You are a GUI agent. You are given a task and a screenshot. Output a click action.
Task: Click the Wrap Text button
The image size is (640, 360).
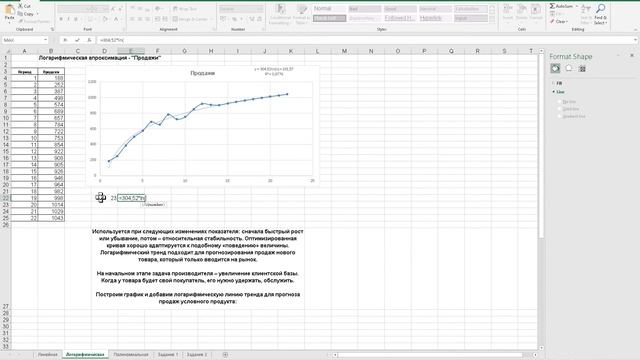(x=184, y=9)
